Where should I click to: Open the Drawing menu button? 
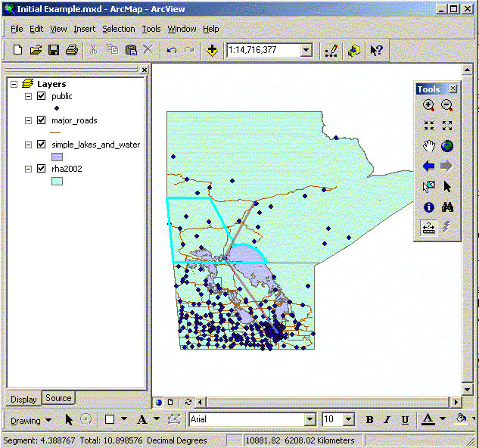click(30, 420)
